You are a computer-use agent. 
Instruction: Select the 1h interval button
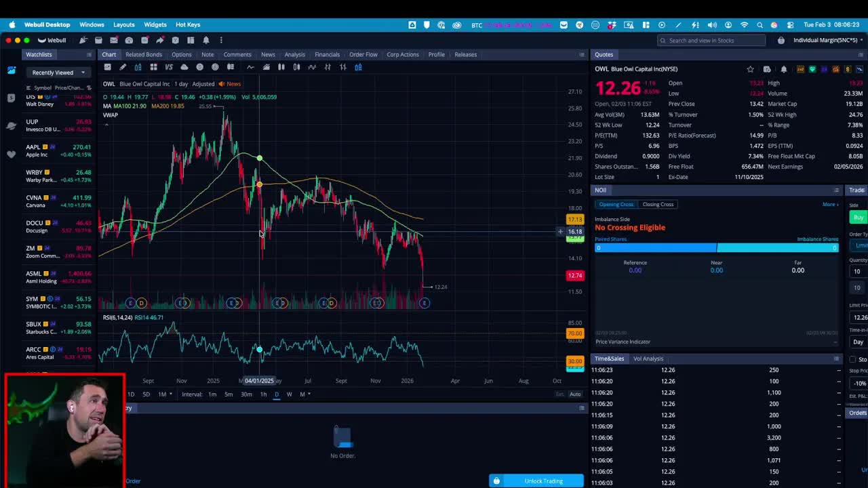263,394
